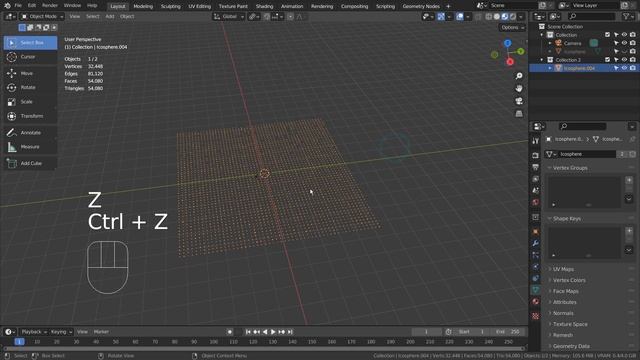Viewport: 640px width, 360px height.
Task: Open the Tool properties tab
Action: tap(536, 141)
